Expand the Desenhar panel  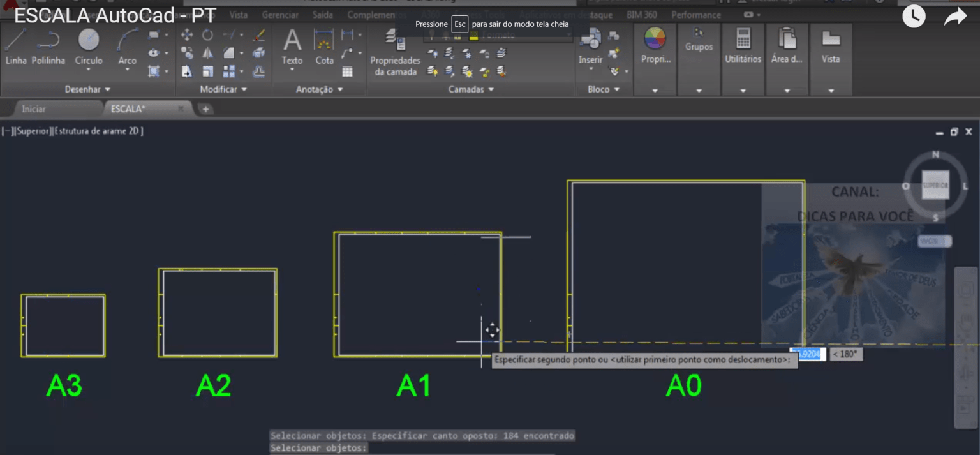(87, 89)
